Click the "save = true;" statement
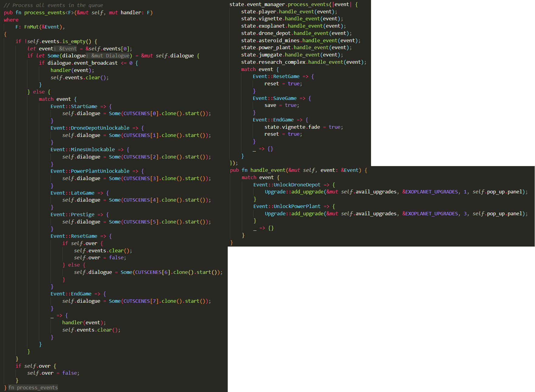This screenshot has height=392, width=535. [x=282, y=105]
